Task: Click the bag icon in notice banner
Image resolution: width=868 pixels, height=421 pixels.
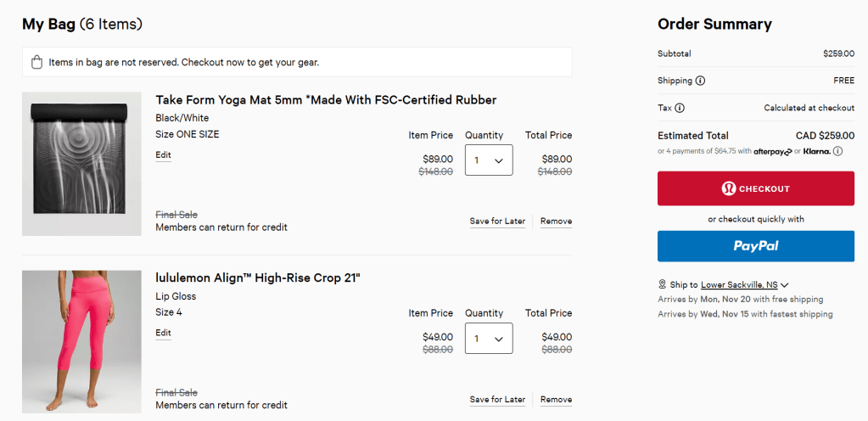Action: (36, 62)
